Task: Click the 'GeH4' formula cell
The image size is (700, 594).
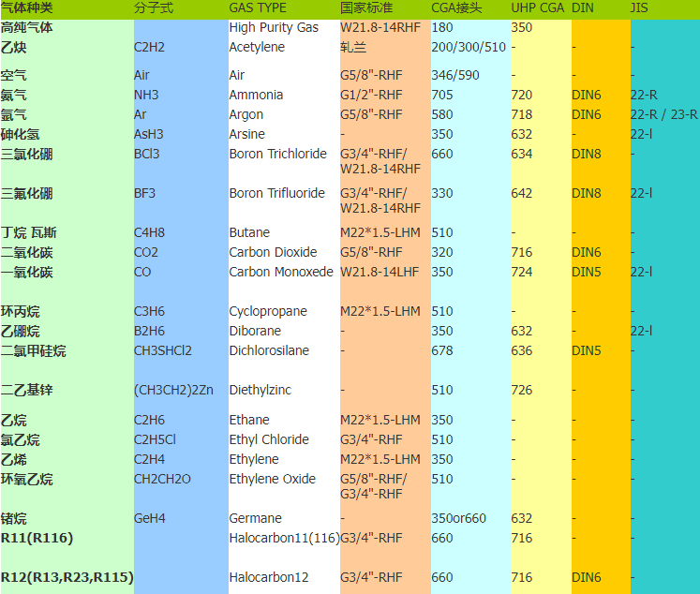Action: click(x=150, y=518)
